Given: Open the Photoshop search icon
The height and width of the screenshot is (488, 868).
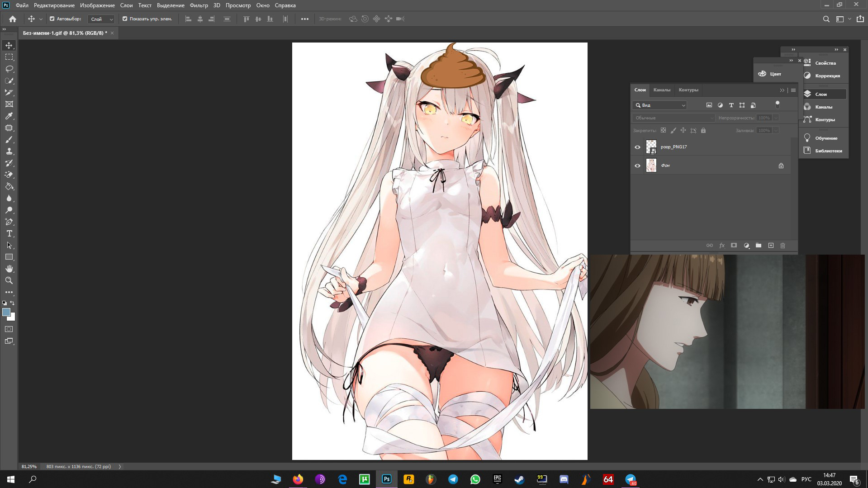Looking at the screenshot, I should click(x=826, y=19).
